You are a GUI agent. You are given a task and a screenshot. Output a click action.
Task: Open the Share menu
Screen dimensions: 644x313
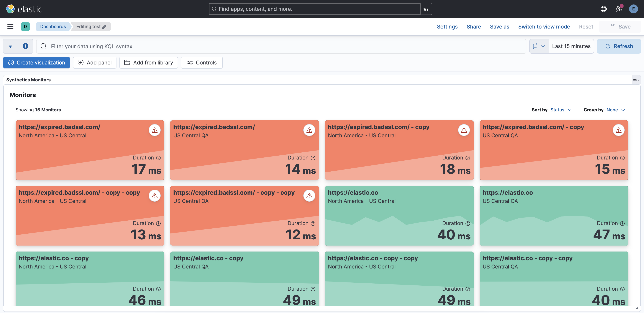coord(473,26)
